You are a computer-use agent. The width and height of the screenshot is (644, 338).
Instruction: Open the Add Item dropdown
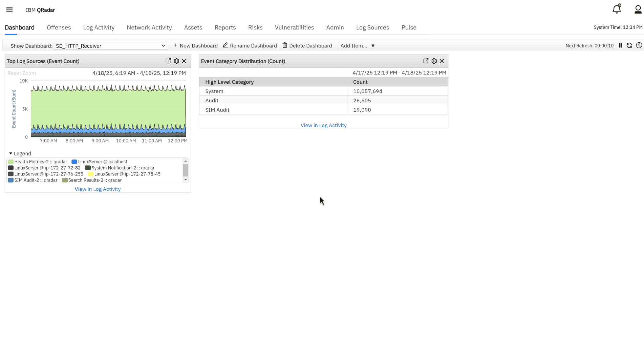pos(358,46)
